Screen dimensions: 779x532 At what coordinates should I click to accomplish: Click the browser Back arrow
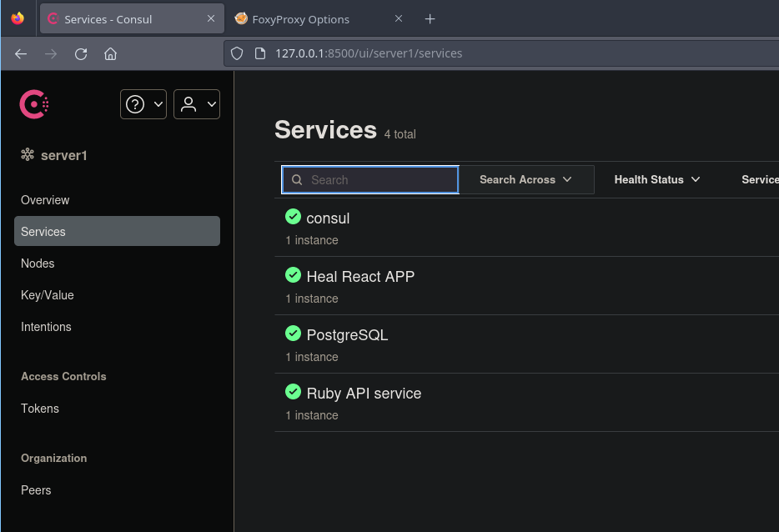pyautogui.click(x=21, y=53)
